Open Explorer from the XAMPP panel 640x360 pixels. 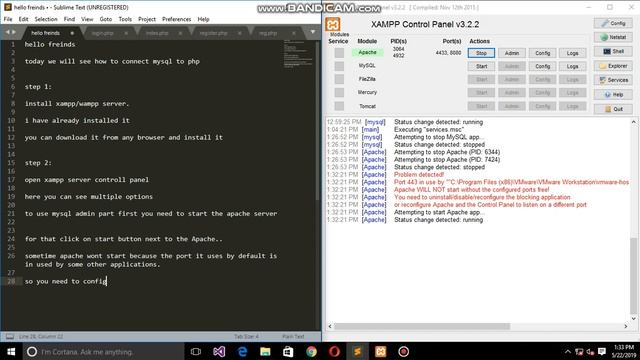[613, 66]
